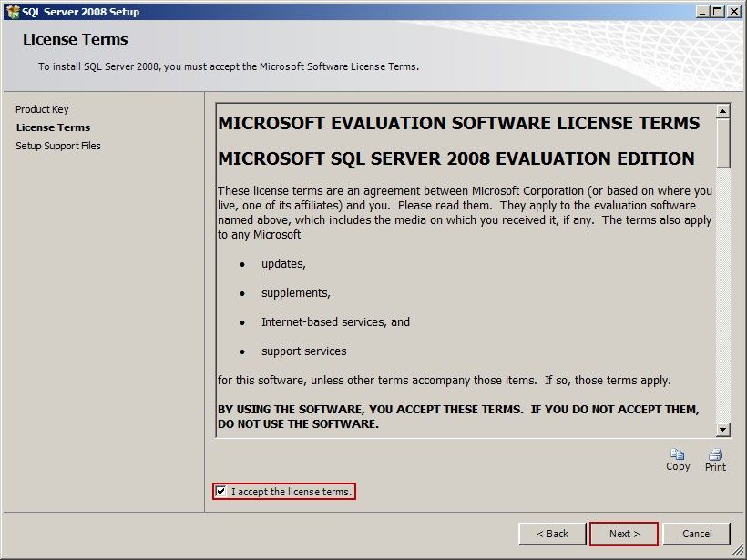Maximize the SQL Server 2008 Setup window
Screen dimensions: 747x560
(x=718, y=12)
